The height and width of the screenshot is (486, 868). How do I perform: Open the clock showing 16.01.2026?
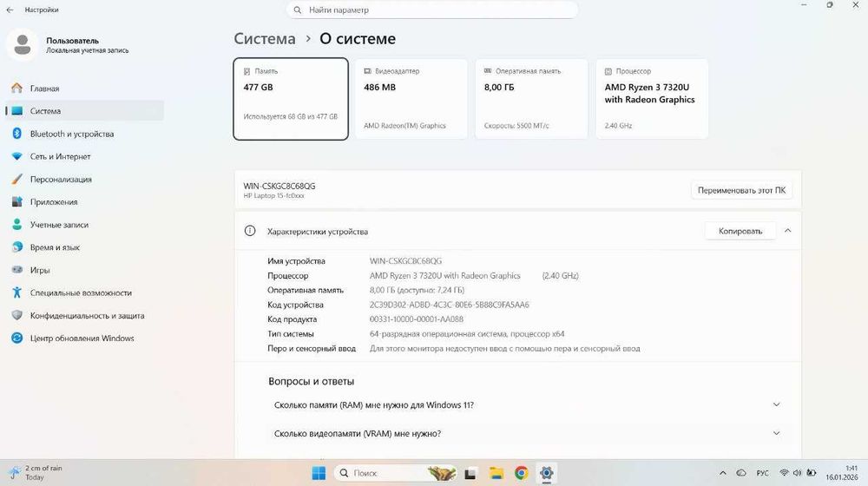842,473
